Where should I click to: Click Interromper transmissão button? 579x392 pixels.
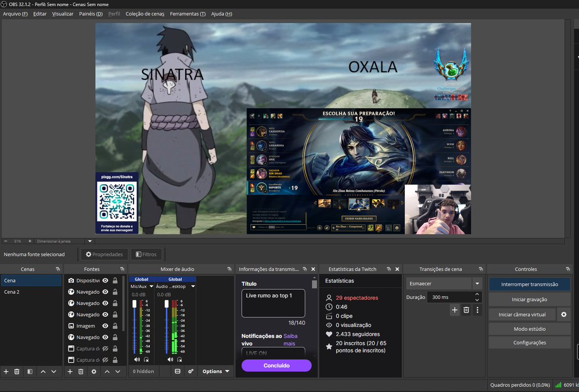pyautogui.click(x=529, y=284)
